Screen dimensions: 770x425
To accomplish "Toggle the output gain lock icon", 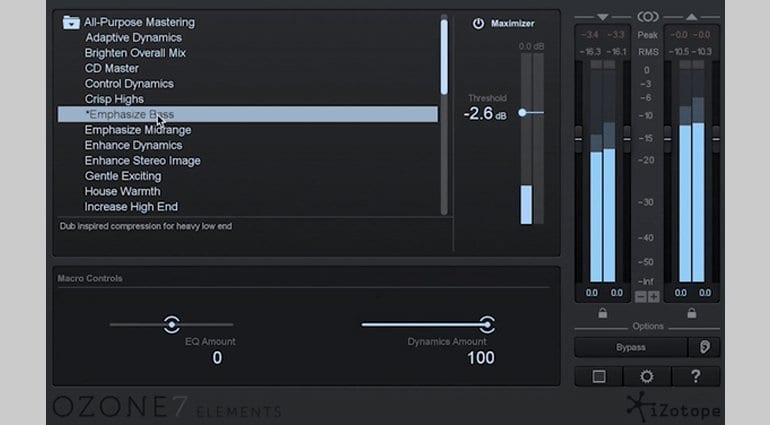I will point(691,313).
